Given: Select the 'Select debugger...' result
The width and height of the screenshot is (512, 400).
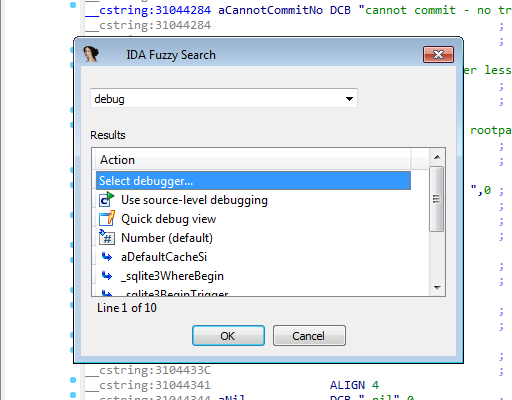Looking at the screenshot, I should (x=253, y=181).
